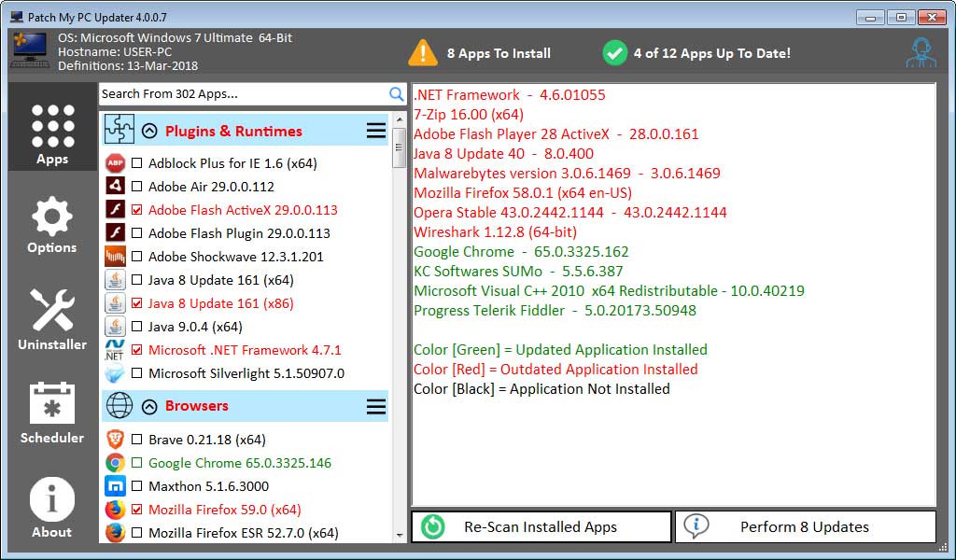Open the Apps section in sidebar
The width and height of the screenshot is (956, 560).
(52, 127)
